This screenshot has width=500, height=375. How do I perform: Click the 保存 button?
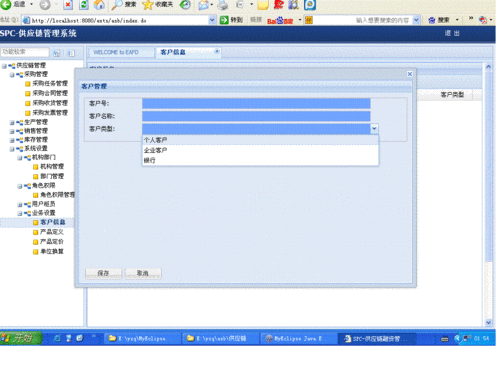pos(104,273)
